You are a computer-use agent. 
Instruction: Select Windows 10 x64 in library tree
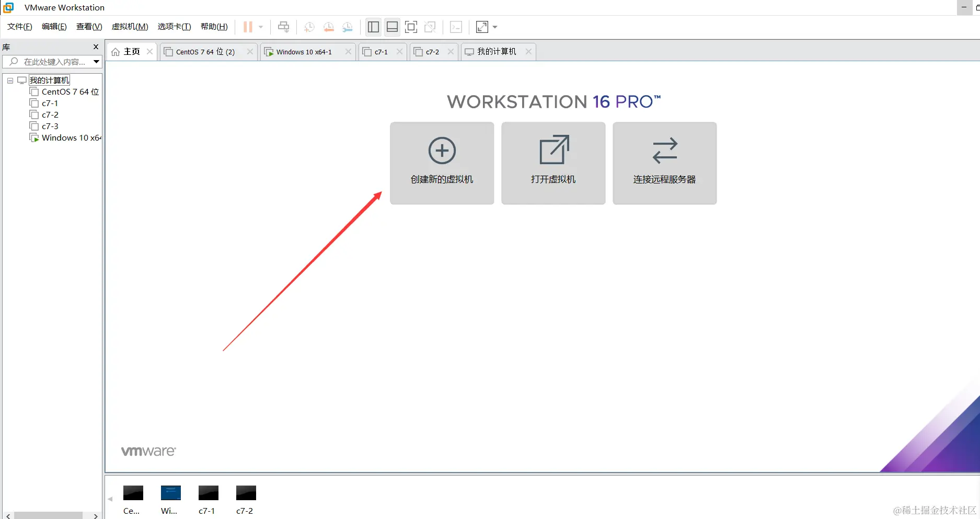click(x=71, y=137)
